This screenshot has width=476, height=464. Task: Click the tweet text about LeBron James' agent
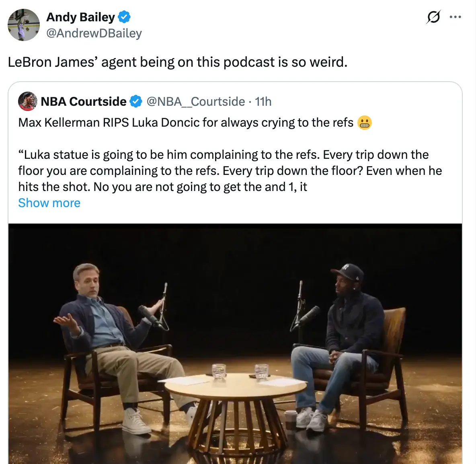pos(177,62)
